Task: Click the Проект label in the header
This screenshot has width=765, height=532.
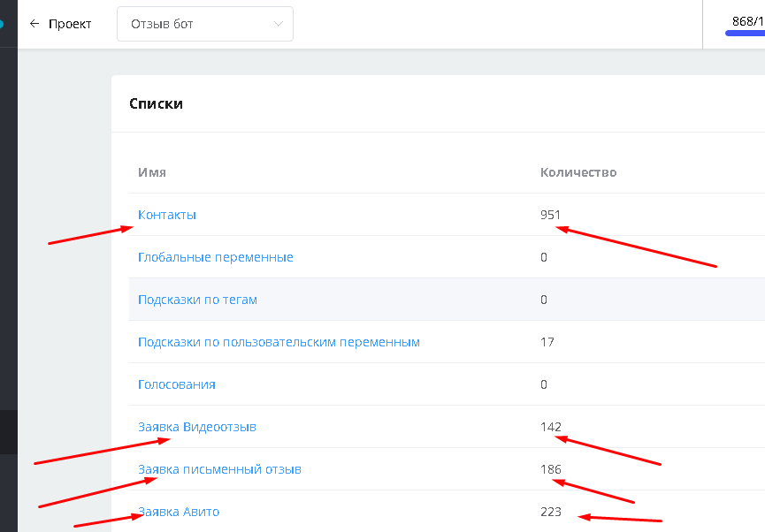Action: [70, 24]
